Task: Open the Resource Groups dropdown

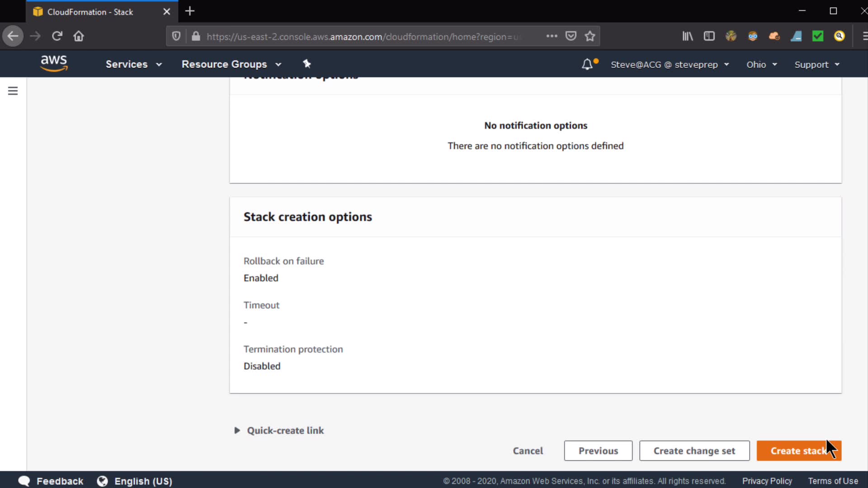Action: (x=231, y=64)
